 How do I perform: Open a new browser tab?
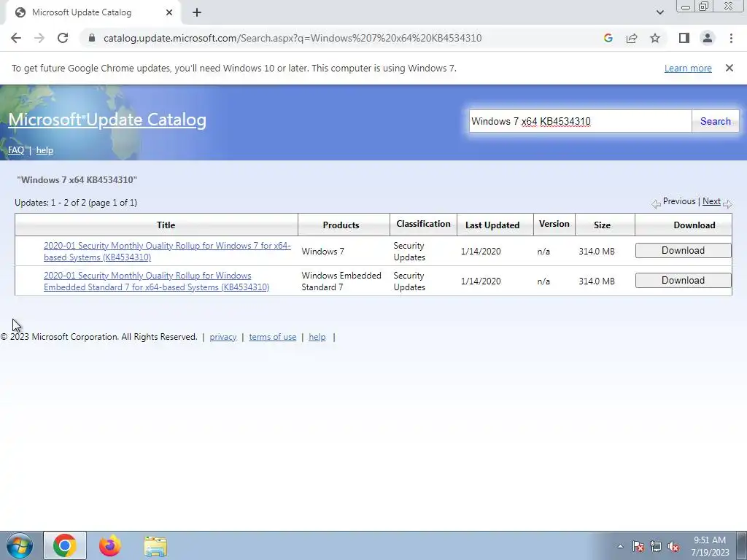coord(197,13)
